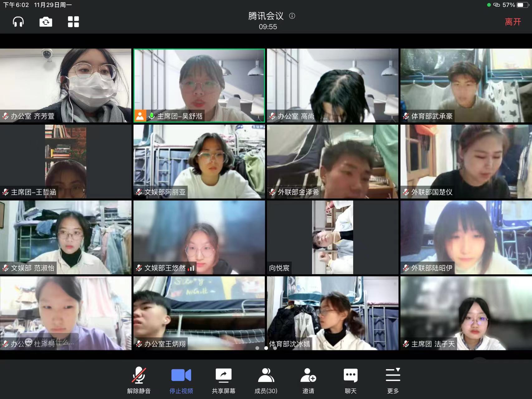Unmute microphone via 解除静音
This screenshot has width=532, height=399.
(x=139, y=380)
